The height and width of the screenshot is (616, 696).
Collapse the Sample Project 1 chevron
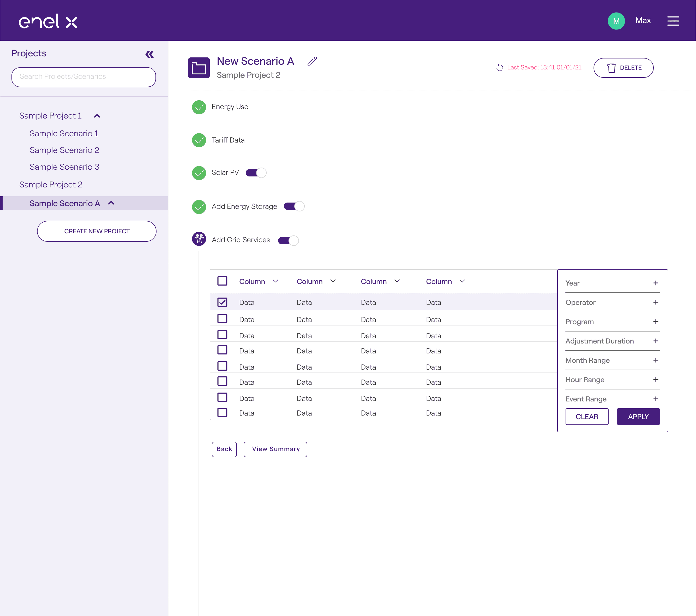97,116
